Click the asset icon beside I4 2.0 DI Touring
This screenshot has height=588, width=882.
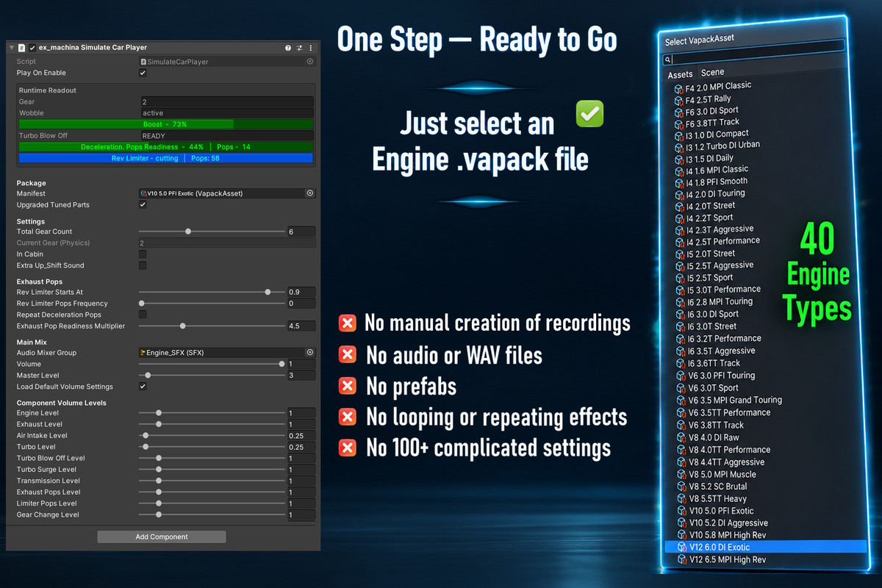[679, 196]
